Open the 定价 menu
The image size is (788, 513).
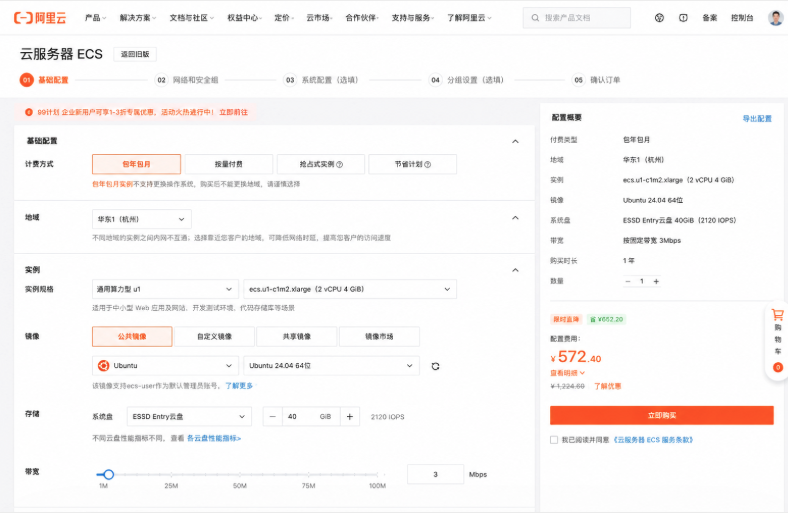coord(284,18)
